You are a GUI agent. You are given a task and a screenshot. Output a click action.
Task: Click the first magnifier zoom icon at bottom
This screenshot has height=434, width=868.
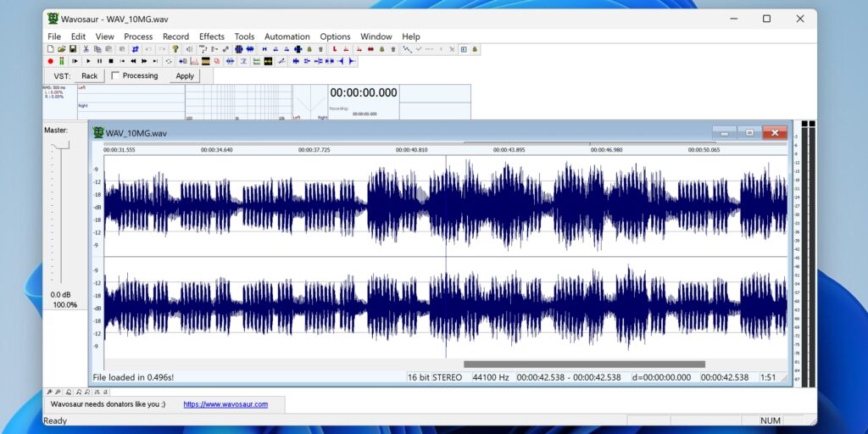point(50,392)
